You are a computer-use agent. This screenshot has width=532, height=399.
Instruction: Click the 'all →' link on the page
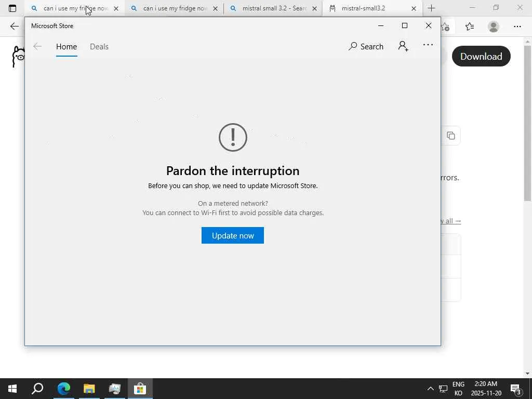click(450, 221)
